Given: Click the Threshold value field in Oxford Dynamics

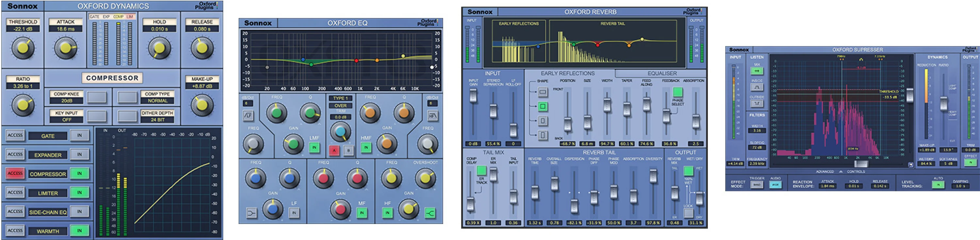Looking at the screenshot, I should (x=23, y=29).
